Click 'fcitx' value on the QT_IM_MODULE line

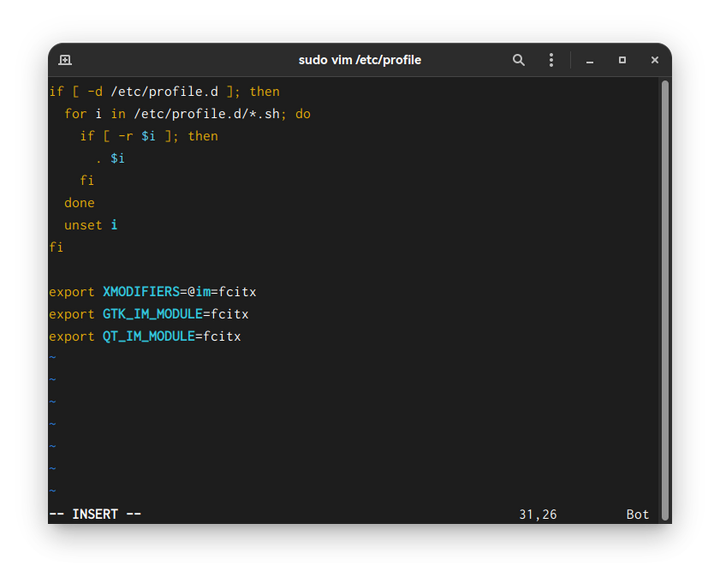pos(222,337)
